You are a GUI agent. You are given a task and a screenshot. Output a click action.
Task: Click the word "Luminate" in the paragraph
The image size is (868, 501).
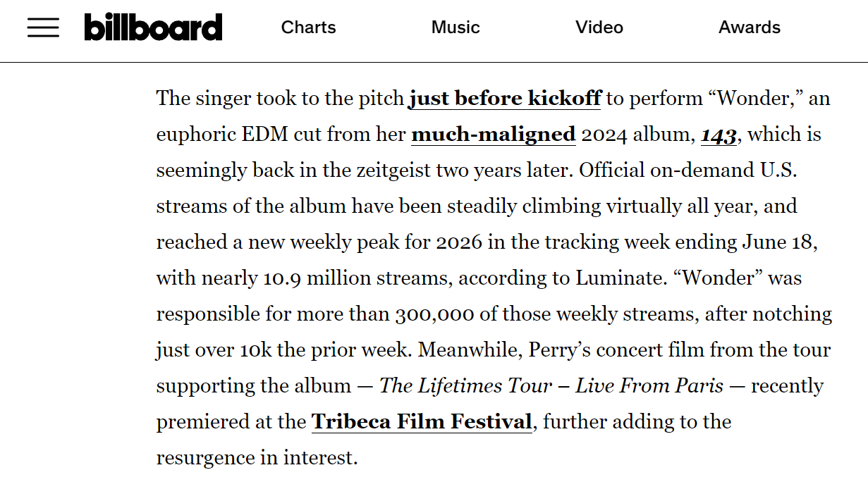click(619, 278)
